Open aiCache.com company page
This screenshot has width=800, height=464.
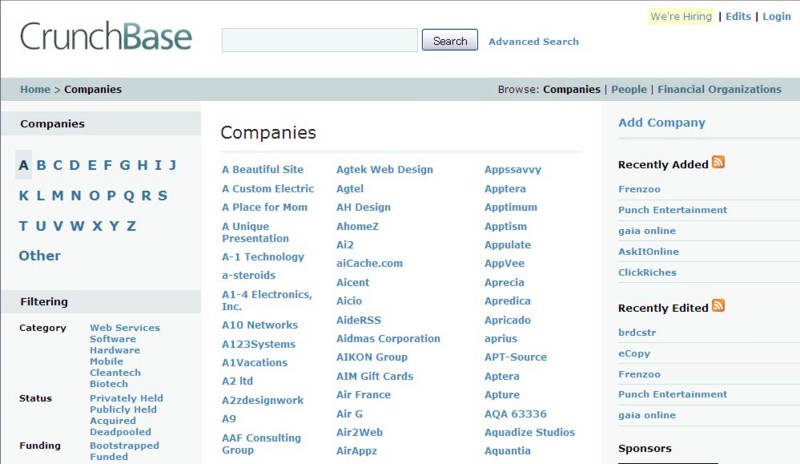click(x=369, y=263)
